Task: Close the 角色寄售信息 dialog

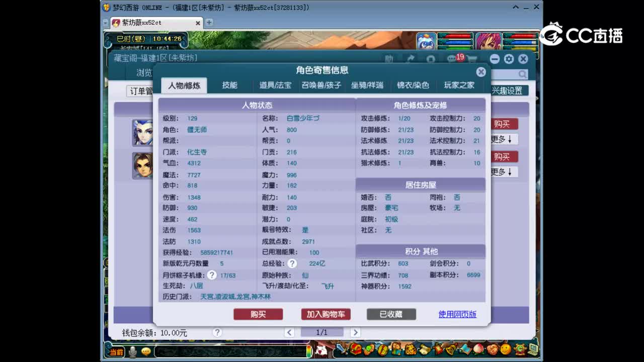Action: 481,72
